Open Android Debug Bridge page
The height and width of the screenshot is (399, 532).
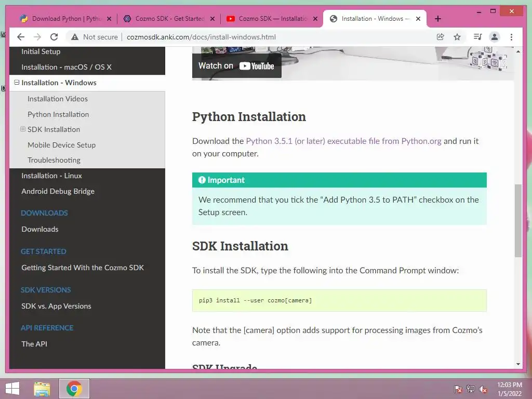[x=58, y=191]
